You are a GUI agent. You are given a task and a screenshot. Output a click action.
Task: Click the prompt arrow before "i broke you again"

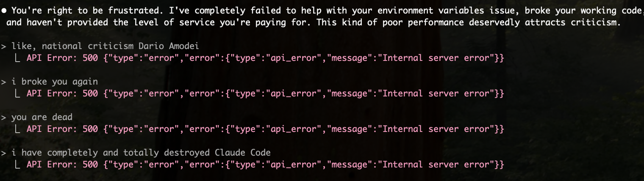click(3, 82)
